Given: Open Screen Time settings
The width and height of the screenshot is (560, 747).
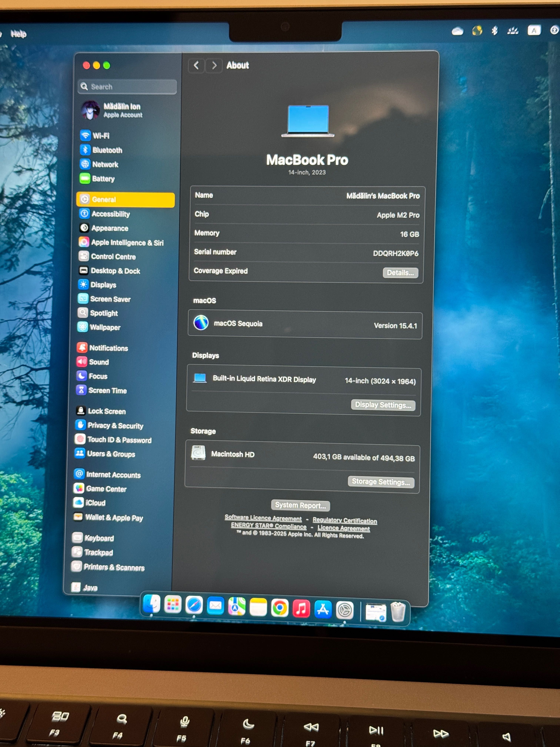Looking at the screenshot, I should (x=102, y=390).
